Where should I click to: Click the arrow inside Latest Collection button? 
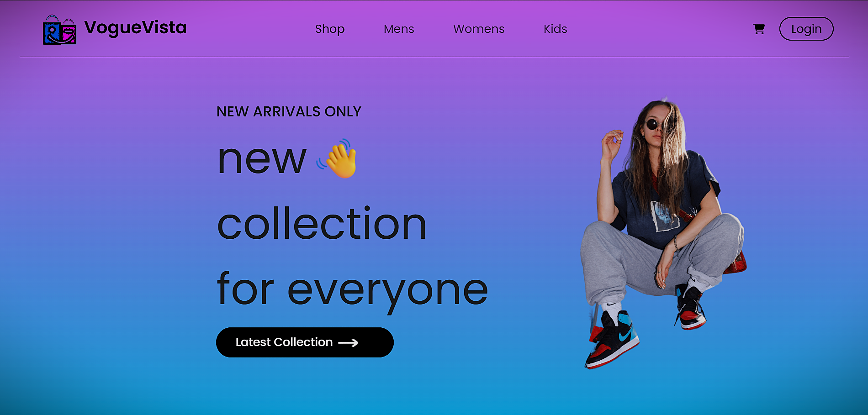click(x=348, y=343)
